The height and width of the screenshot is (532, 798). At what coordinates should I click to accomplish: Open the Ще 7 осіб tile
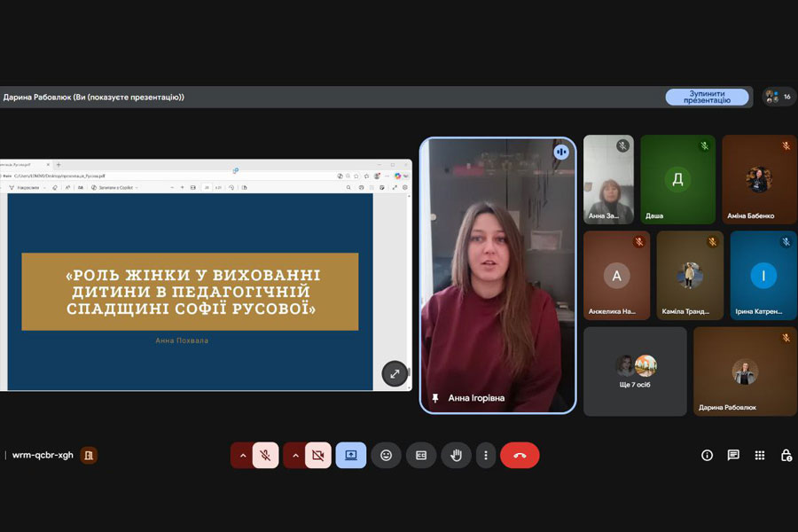635,372
